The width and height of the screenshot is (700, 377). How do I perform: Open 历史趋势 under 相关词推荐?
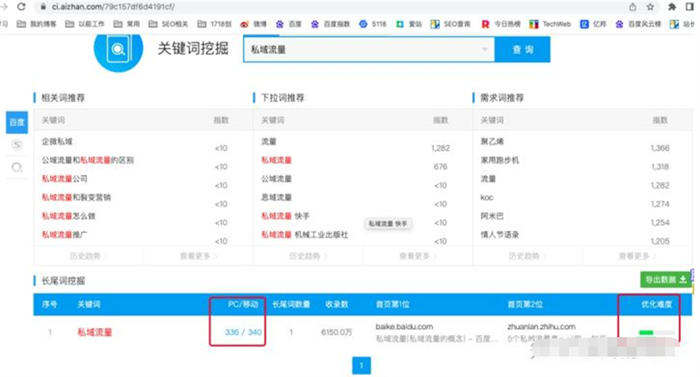[x=88, y=256]
